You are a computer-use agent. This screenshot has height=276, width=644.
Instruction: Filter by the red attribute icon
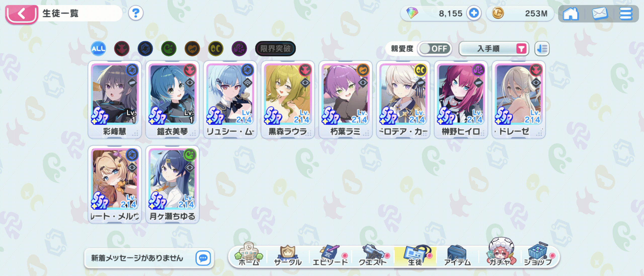click(x=122, y=49)
